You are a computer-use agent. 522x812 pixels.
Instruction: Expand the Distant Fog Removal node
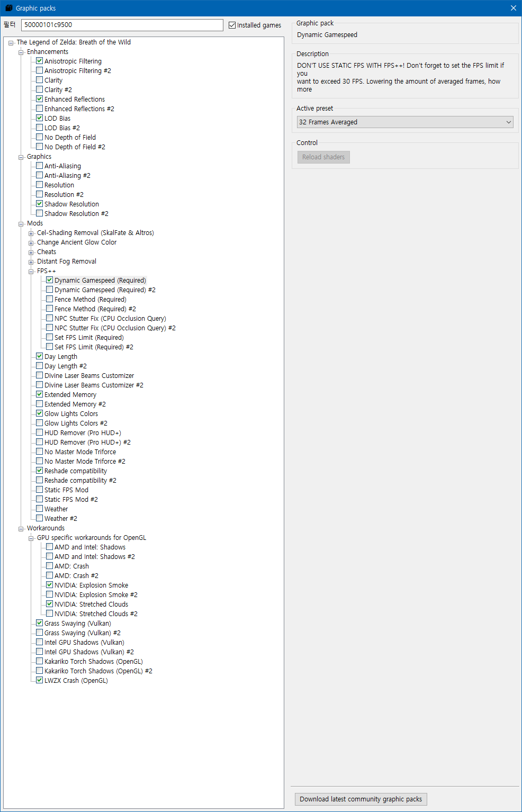tap(31, 262)
